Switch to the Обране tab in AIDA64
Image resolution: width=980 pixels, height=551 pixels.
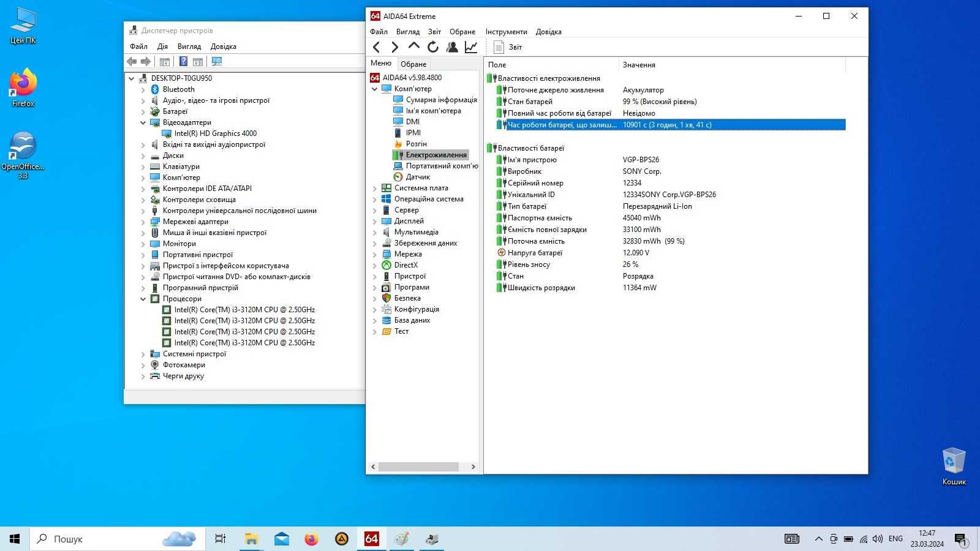coord(413,64)
